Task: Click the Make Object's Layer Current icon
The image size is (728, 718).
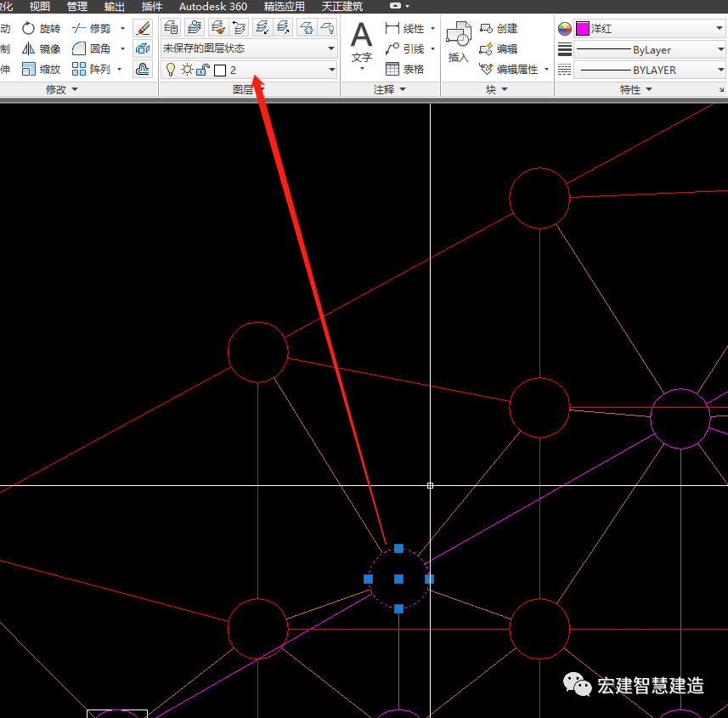Action: 195,27
